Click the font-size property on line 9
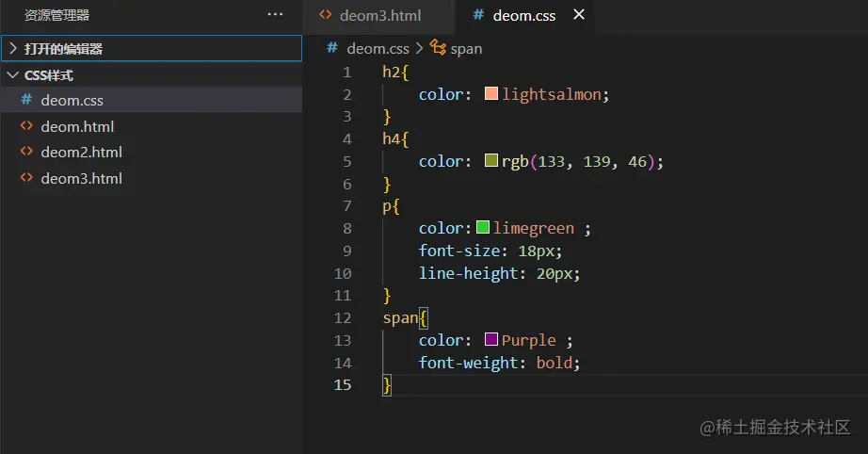The width and height of the screenshot is (868, 454). 459,251
